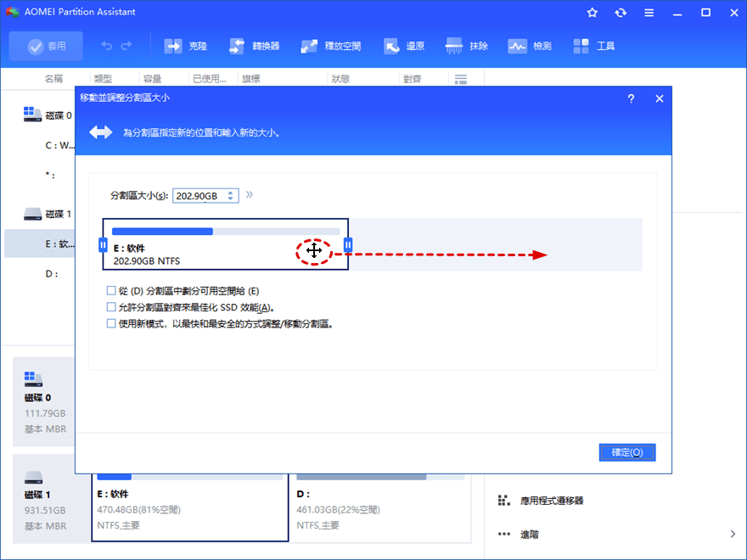This screenshot has height=560, width=747.
Task: Select the C: W... partition row
Action: tap(59, 145)
